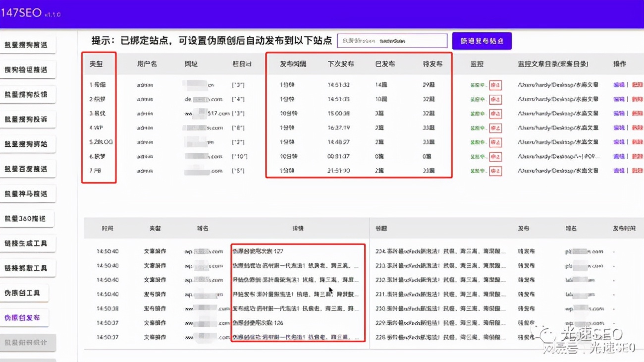Viewport: 644px width, 362px height.
Task: Select 伪原创工具 from the sidebar
Action: 26,293
